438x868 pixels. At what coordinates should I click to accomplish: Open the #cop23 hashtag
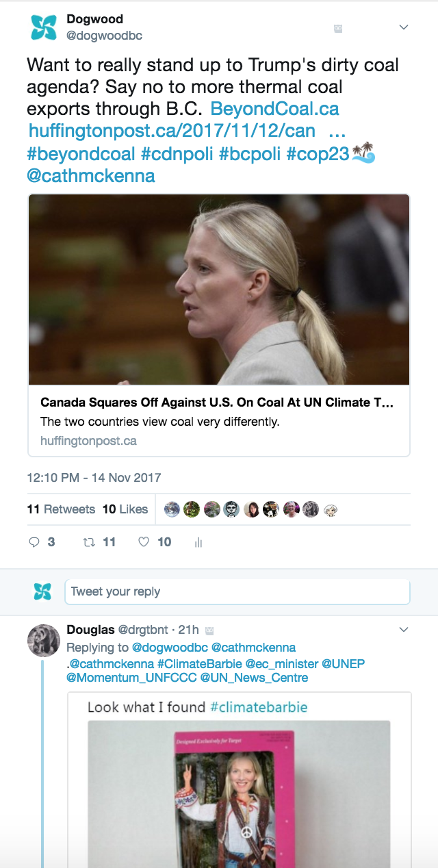[x=318, y=154]
